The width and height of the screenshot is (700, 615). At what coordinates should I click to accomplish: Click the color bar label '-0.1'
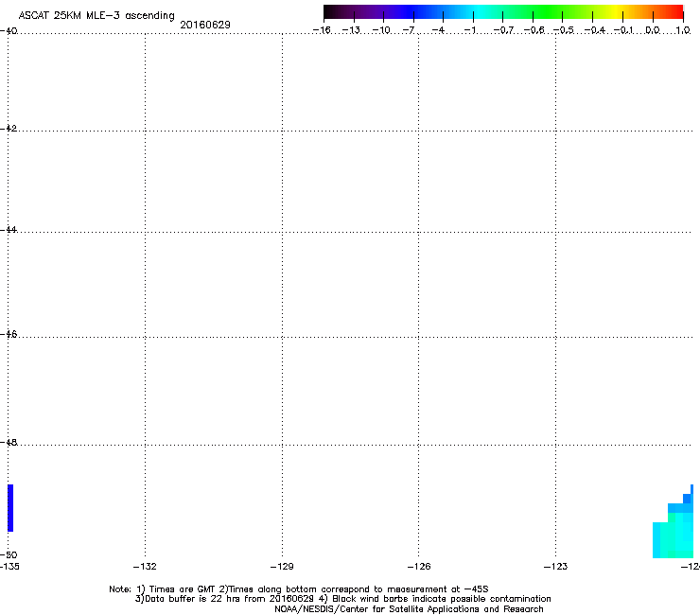click(x=623, y=30)
